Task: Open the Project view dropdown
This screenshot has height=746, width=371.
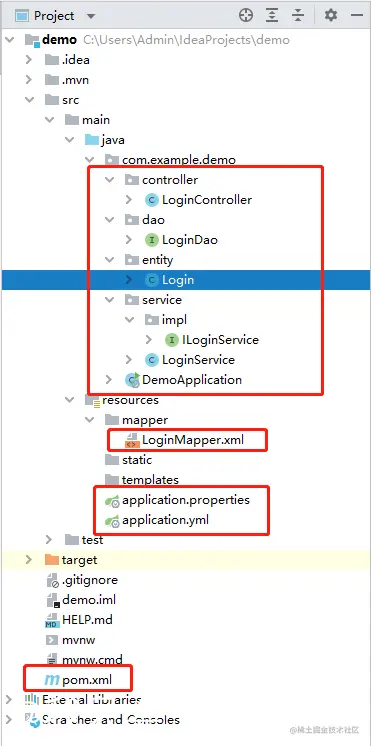Action: click(x=91, y=16)
